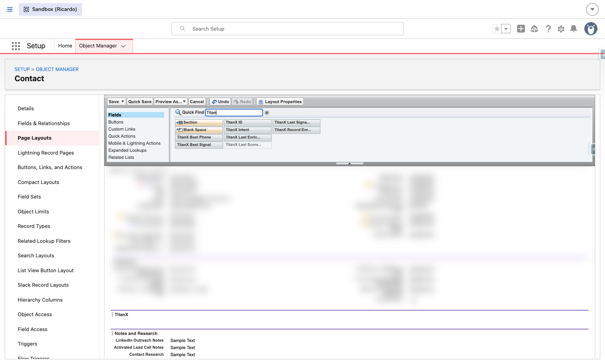Open the Preview As dropdown
Screen dimensions: 605x364
(x=171, y=102)
